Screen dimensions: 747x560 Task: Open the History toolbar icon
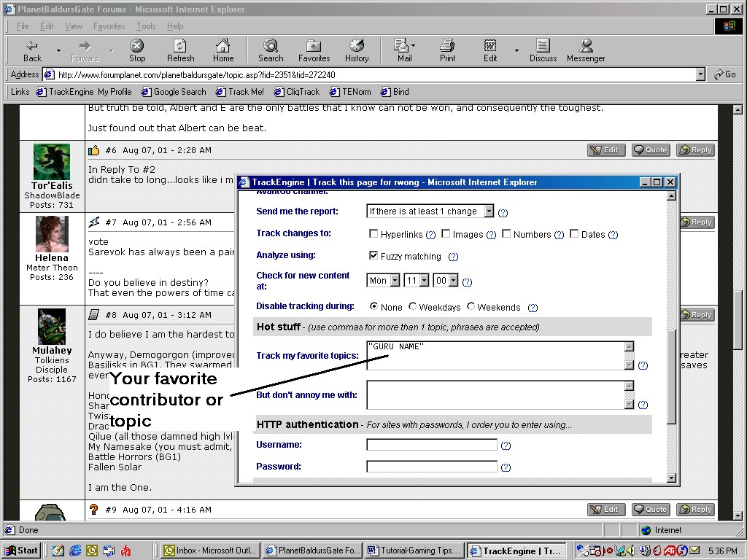356,46
